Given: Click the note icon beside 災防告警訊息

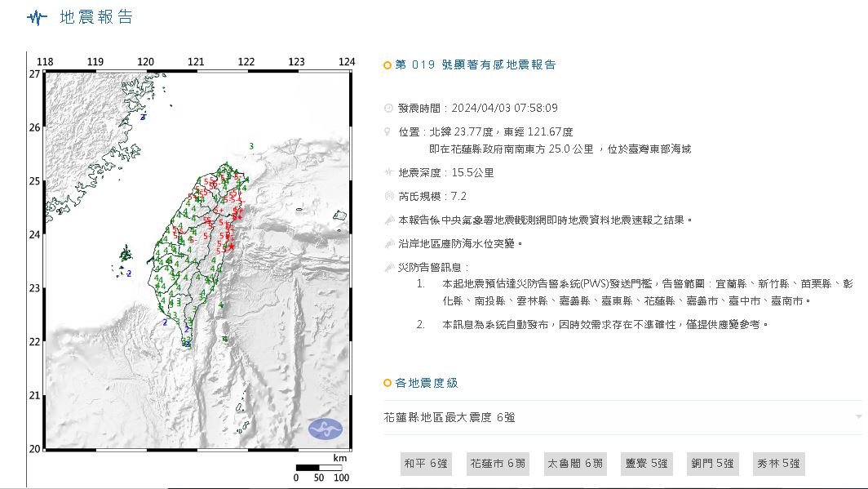Looking at the screenshot, I should pos(387,268).
